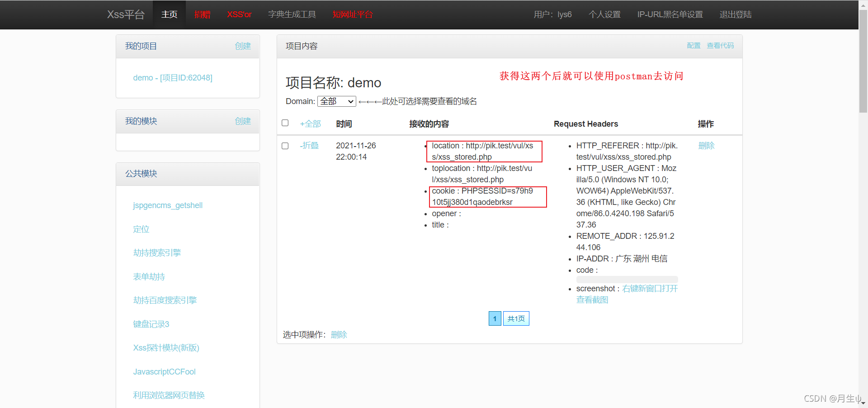
Task: Open Xss探针模块(新版) module
Action: 166,348
